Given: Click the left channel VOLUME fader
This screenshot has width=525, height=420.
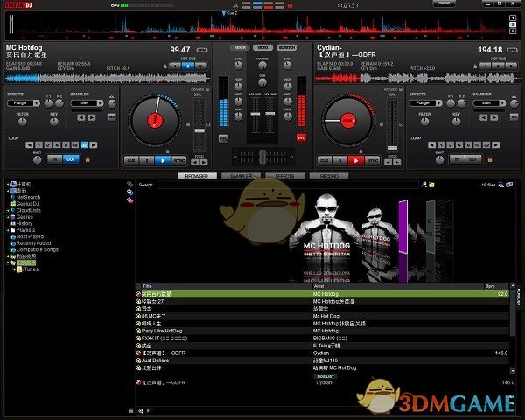Looking at the screenshot, I should [255, 114].
